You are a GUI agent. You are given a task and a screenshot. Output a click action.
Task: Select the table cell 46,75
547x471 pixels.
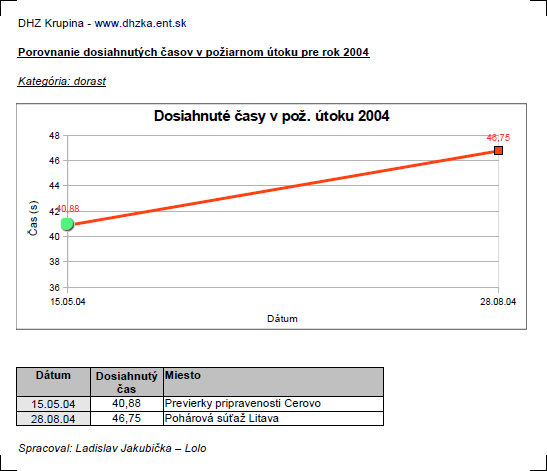click(127, 418)
